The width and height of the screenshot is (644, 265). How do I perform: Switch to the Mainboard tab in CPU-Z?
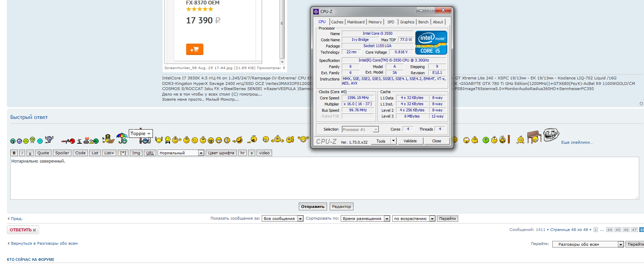(355, 22)
